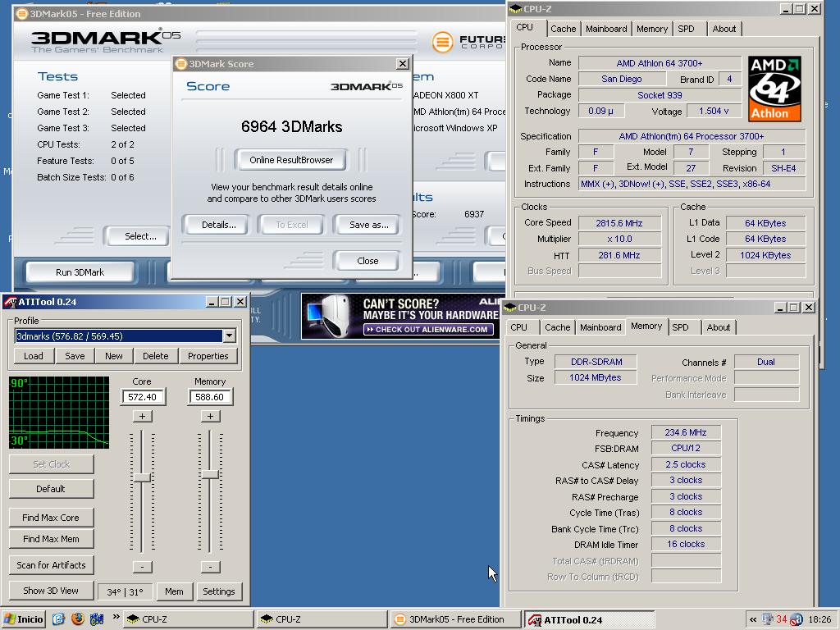Open the Inicio start menu
This screenshot has height=630, width=840.
[x=23, y=619]
